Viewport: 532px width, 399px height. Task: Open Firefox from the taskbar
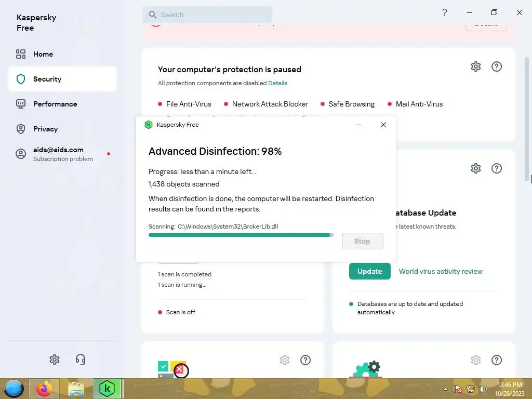click(x=44, y=389)
